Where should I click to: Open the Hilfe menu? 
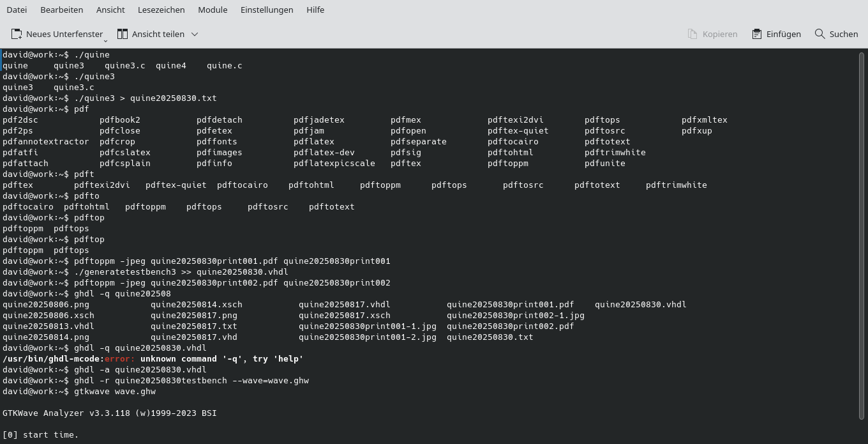tap(315, 10)
